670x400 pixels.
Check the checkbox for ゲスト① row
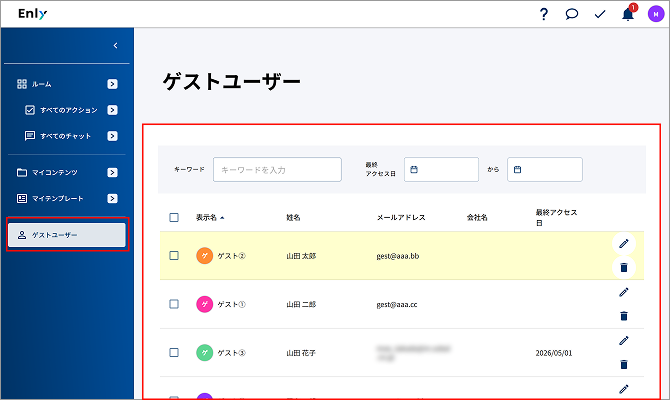pyautogui.click(x=174, y=304)
